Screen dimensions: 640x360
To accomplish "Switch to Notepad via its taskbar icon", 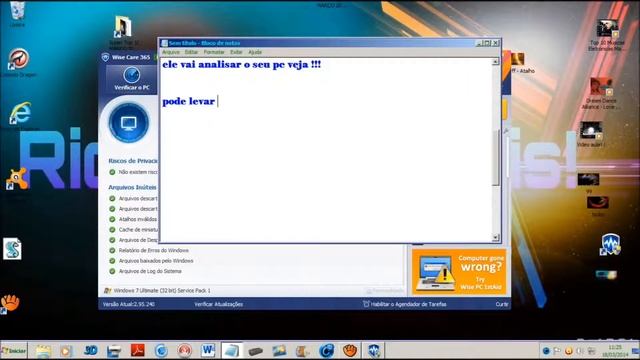I will click(231, 351).
